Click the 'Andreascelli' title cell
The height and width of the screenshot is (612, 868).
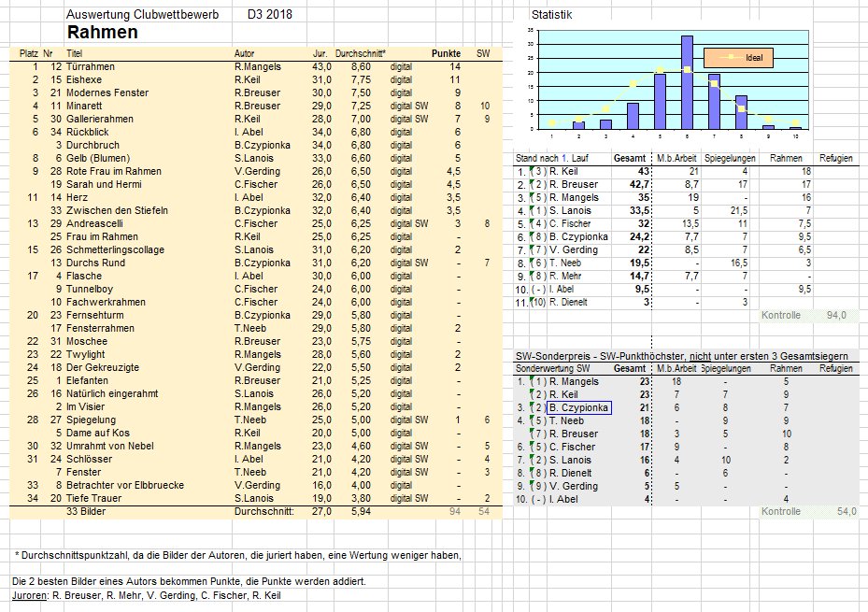[x=94, y=223]
